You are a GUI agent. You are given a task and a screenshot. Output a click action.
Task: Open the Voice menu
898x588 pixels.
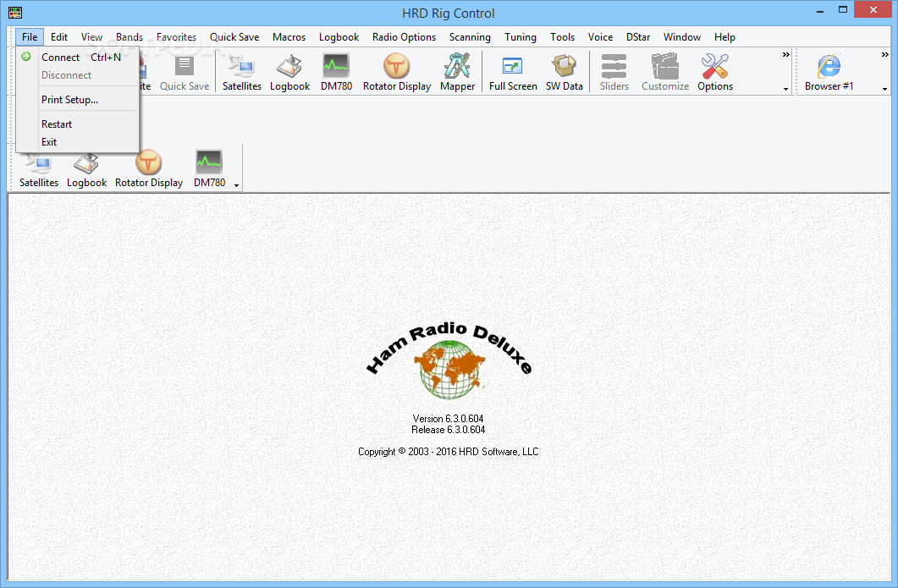600,37
